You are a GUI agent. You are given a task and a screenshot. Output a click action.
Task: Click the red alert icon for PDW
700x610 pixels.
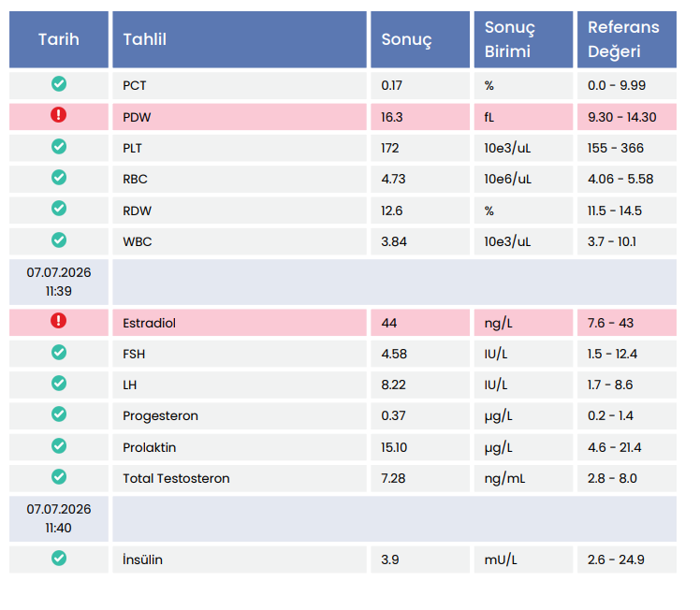[58, 115]
